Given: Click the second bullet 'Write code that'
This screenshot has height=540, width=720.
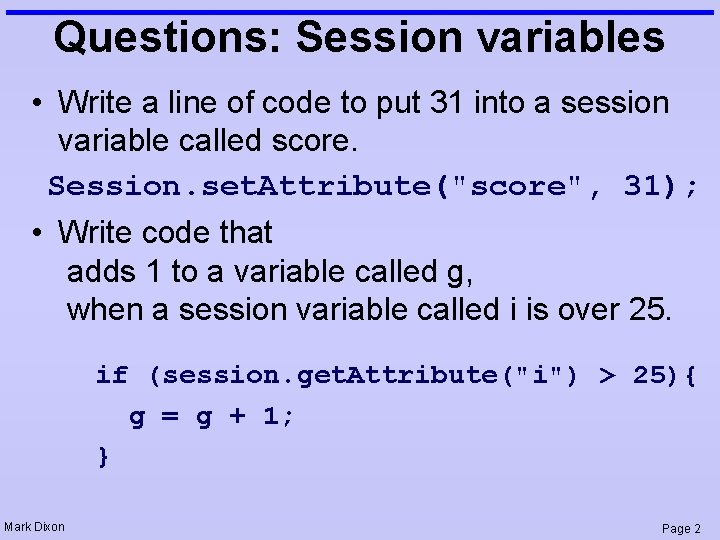Looking at the screenshot, I should 165,233.
